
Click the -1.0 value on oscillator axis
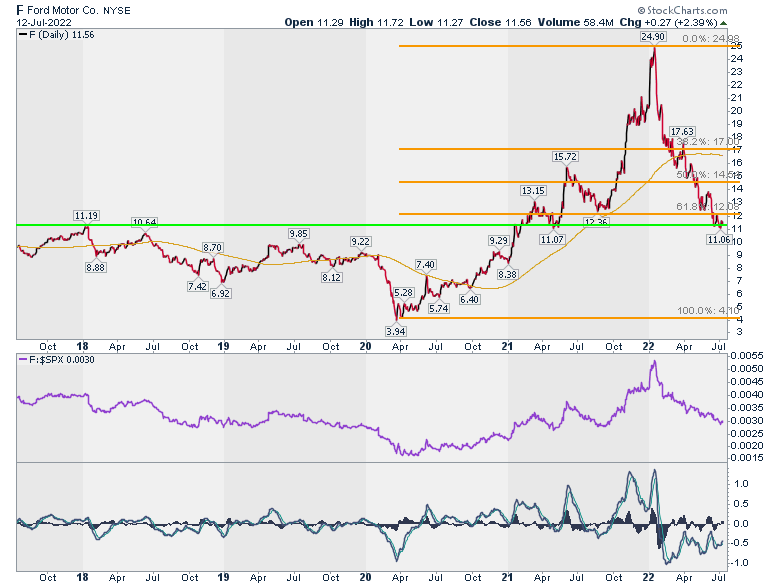point(739,563)
